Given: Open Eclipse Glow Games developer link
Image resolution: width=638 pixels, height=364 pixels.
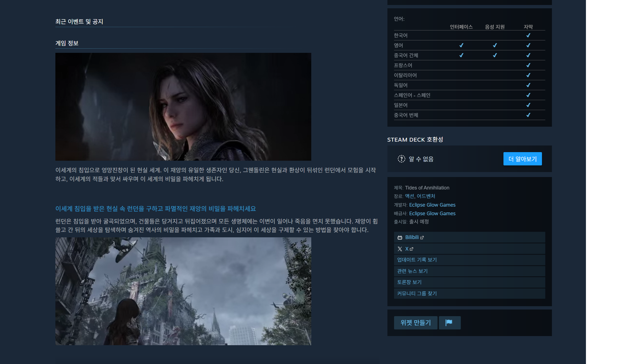Looking at the screenshot, I should [432, 205].
